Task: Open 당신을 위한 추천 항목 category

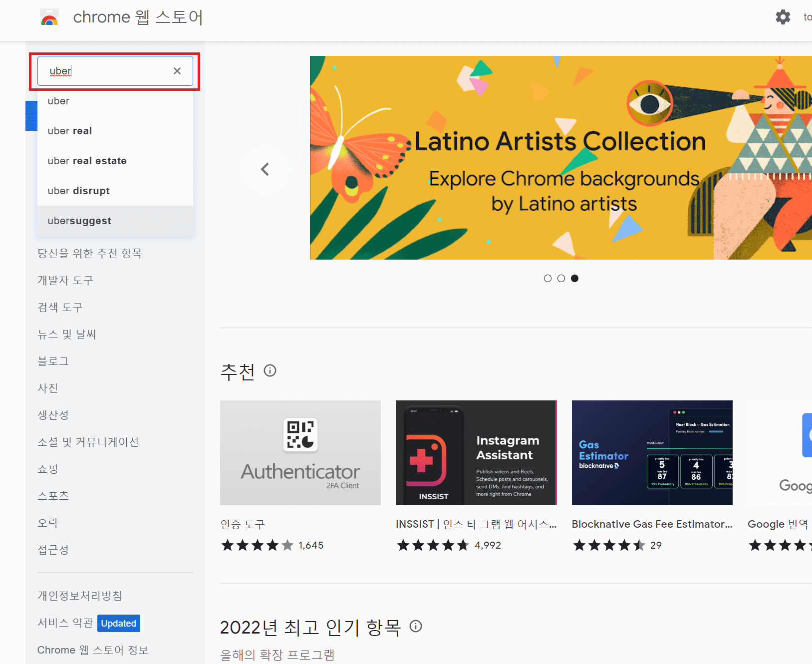Action: point(90,254)
